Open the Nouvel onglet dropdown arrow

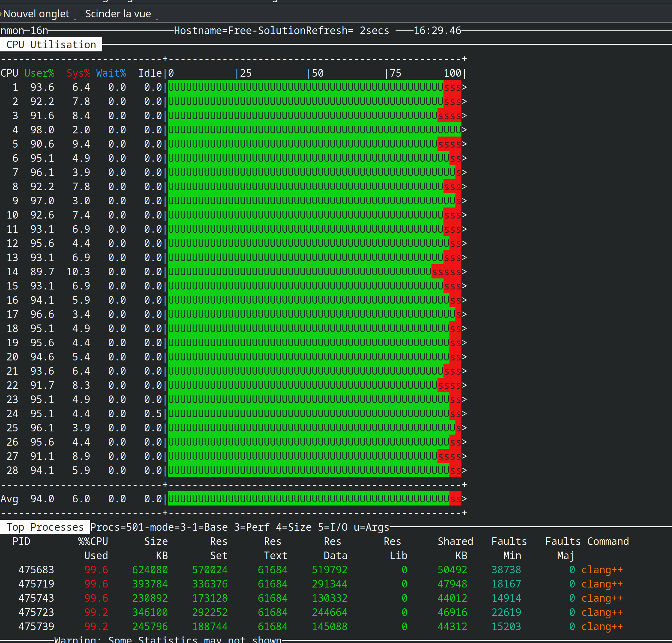[x=75, y=19]
